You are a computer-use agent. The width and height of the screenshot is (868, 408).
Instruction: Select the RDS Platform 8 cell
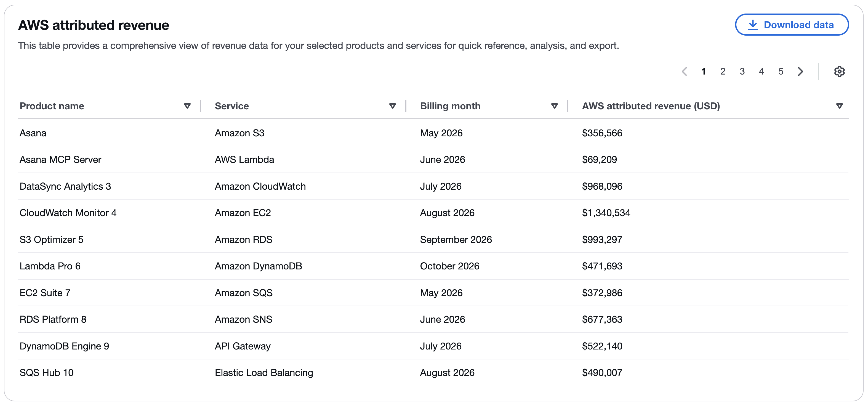point(53,319)
